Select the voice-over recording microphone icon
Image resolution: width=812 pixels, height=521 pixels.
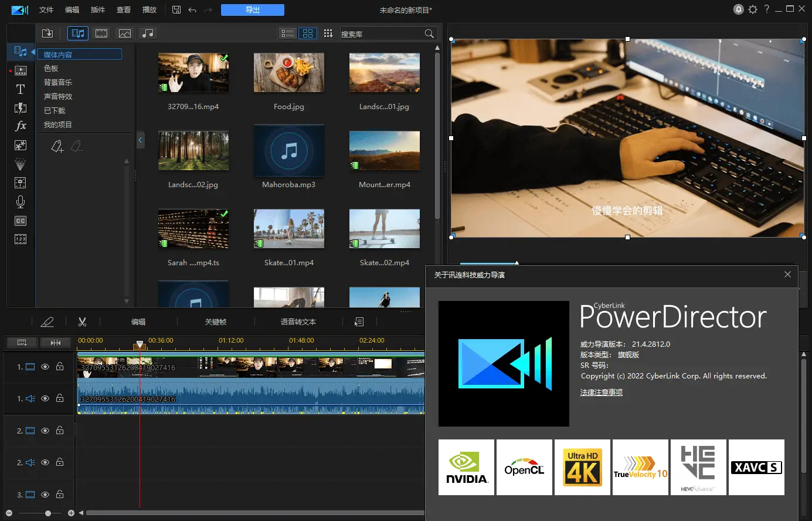(20, 202)
